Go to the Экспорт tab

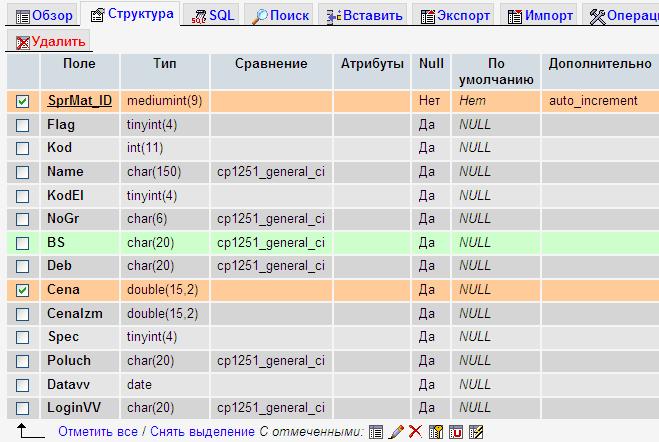click(x=455, y=16)
